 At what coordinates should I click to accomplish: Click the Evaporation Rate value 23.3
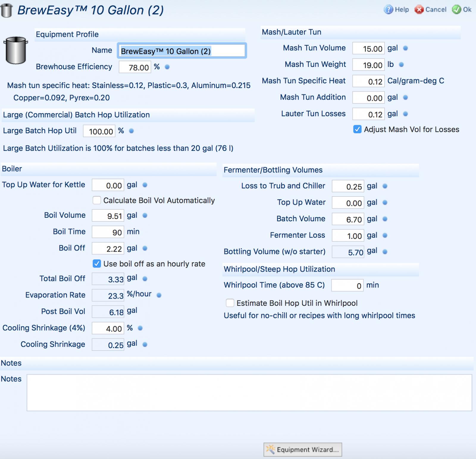tap(108, 295)
